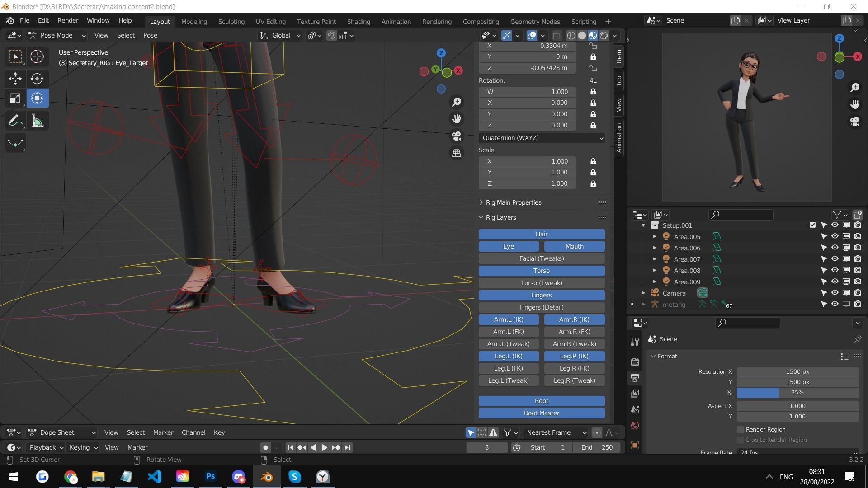This screenshot has height=488, width=868.
Task: Open Photoshop from the Windows taskbar
Action: click(211, 477)
